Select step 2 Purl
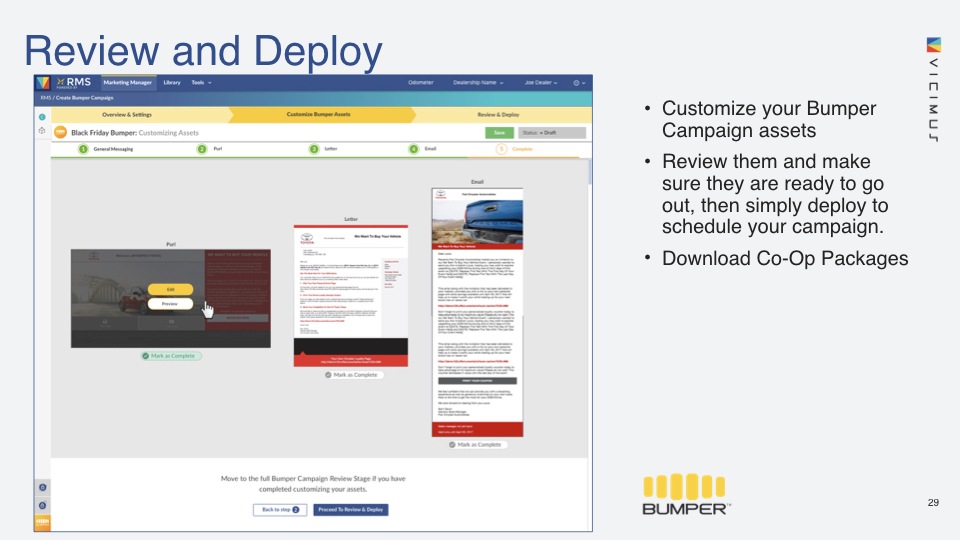Viewport: 960px width, 540px height. [x=210, y=149]
